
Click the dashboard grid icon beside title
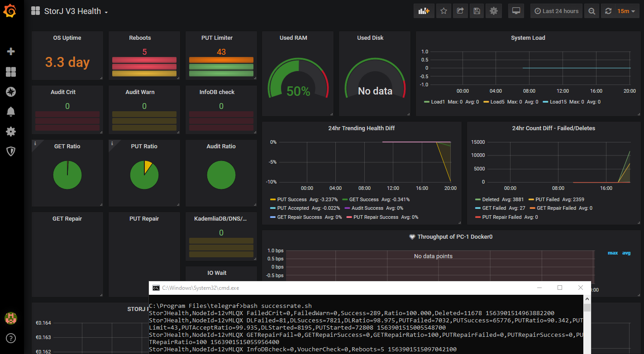point(35,11)
